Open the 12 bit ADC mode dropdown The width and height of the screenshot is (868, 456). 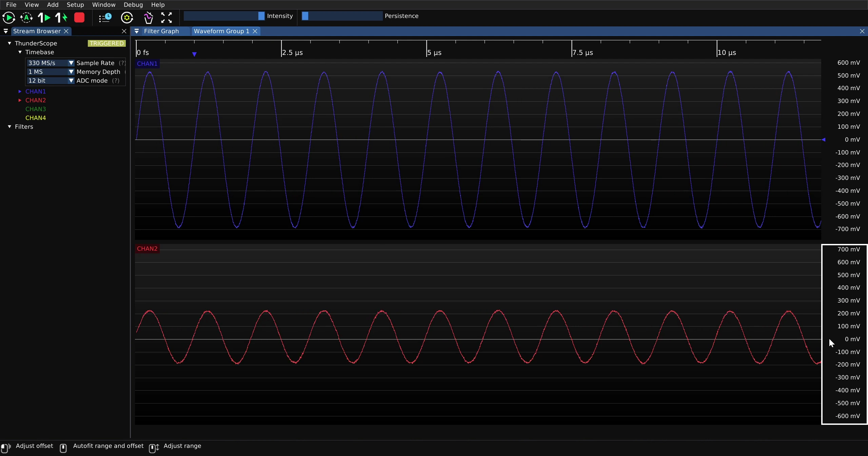point(51,81)
